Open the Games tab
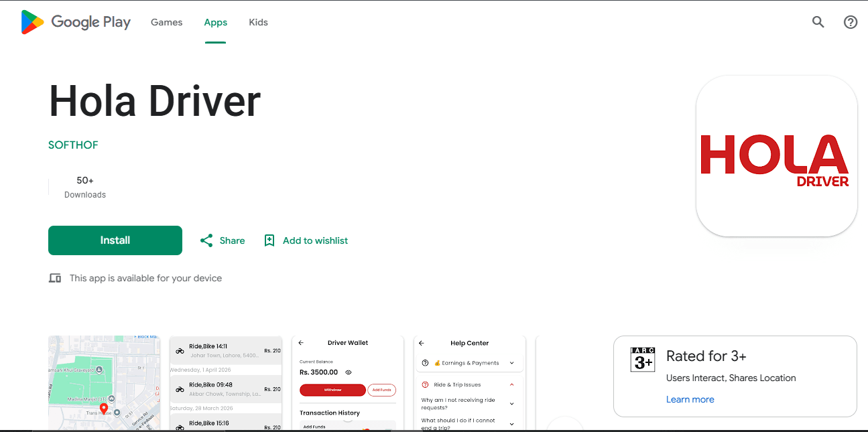The image size is (868, 432). [x=166, y=22]
